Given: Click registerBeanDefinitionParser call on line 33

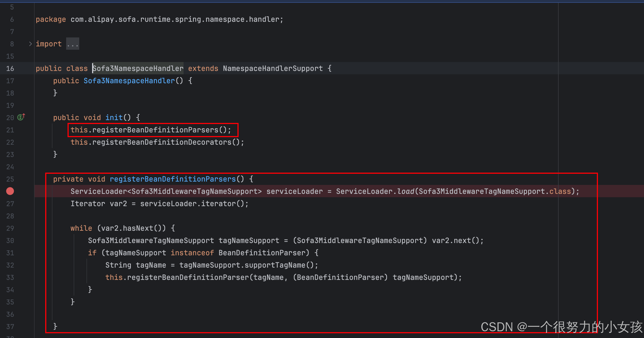Looking at the screenshot, I should pyautogui.click(x=188, y=277).
